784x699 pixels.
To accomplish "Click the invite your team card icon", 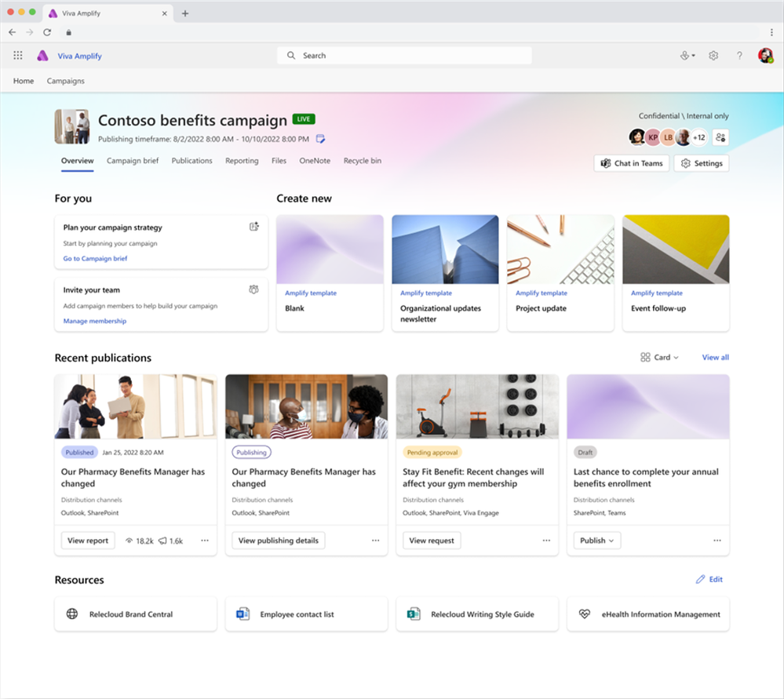I will (254, 289).
